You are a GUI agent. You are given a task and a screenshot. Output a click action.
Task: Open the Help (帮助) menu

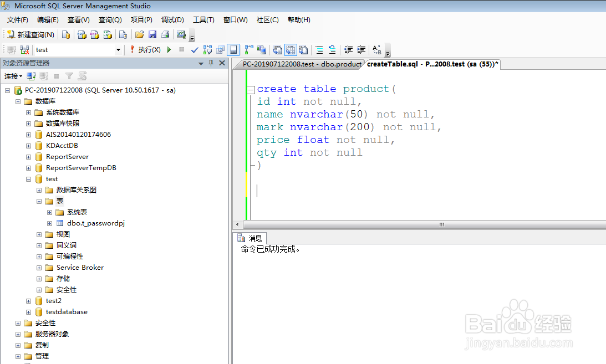(x=299, y=20)
